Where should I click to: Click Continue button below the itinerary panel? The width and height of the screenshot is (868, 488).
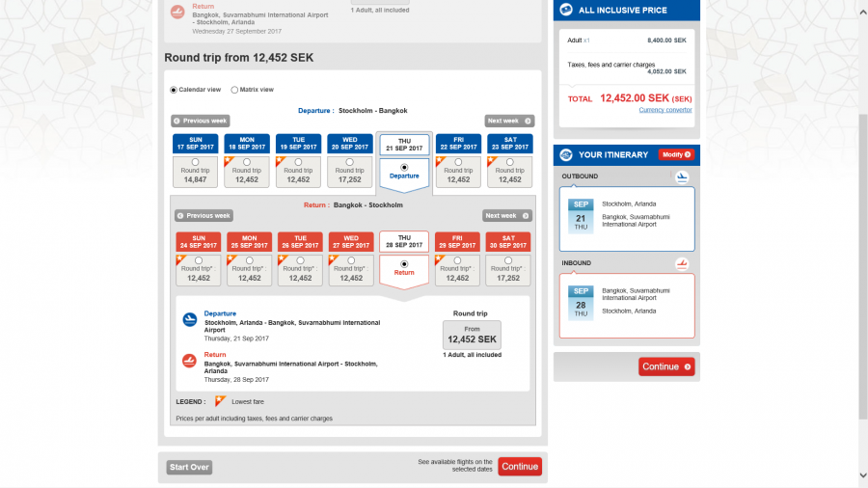click(x=665, y=366)
